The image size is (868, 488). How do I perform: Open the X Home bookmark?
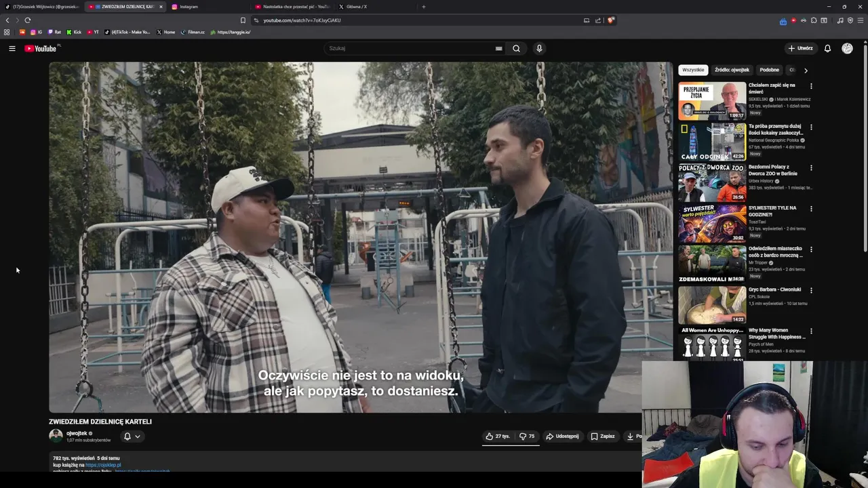165,32
